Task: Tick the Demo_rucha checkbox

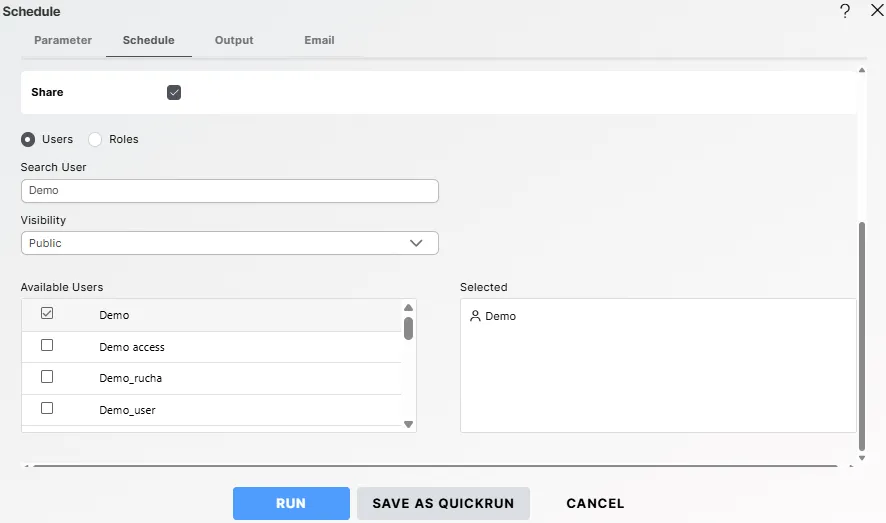Action: pyautogui.click(x=47, y=378)
